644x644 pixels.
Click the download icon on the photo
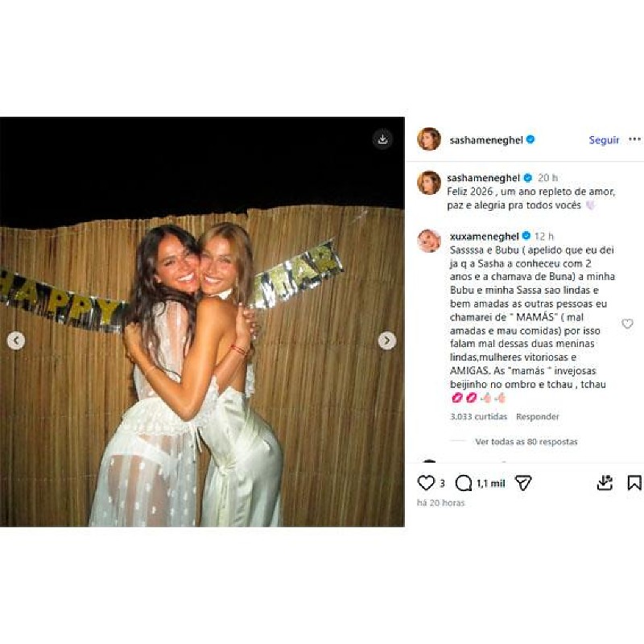(382, 139)
